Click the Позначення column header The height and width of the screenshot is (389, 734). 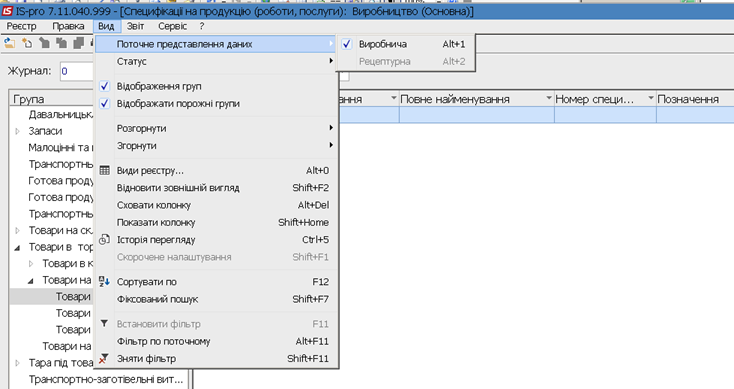pos(695,99)
